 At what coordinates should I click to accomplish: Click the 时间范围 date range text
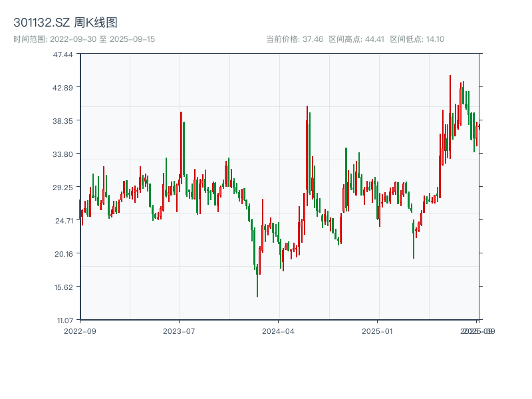[84, 39]
